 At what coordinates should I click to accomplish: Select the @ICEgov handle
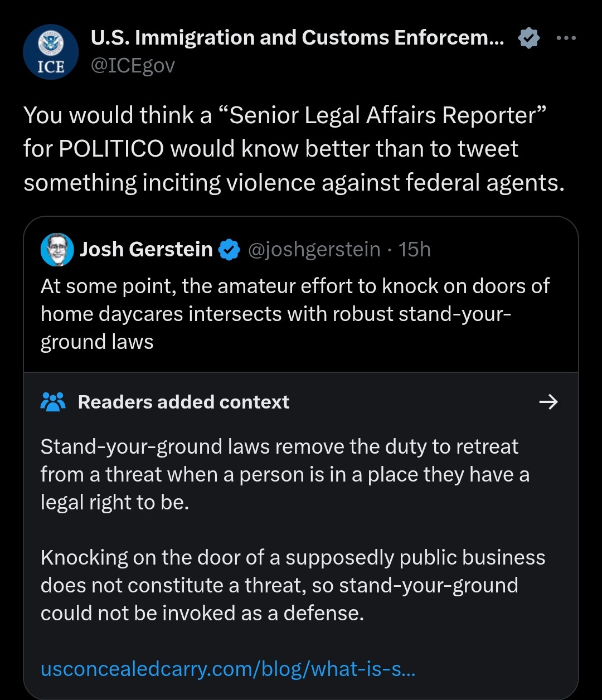(x=133, y=66)
